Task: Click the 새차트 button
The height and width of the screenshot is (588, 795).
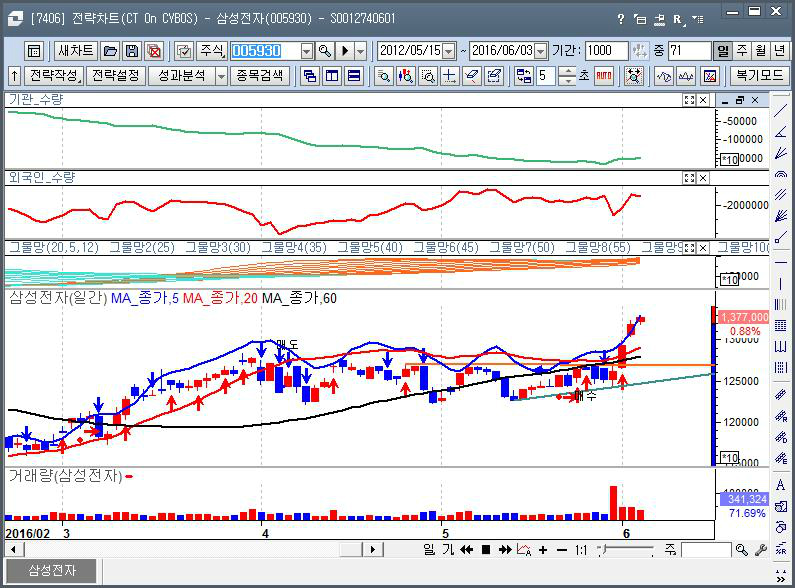Action: (76, 51)
